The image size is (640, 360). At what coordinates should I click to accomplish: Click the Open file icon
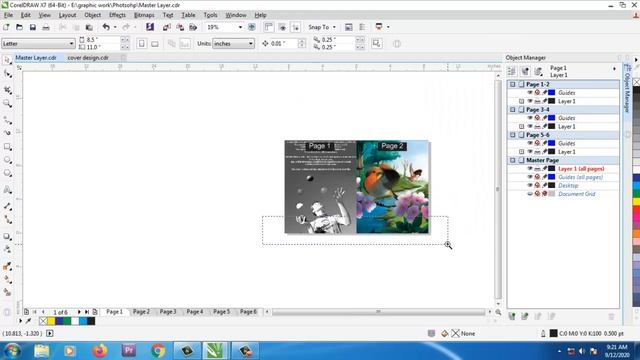coord(19,27)
